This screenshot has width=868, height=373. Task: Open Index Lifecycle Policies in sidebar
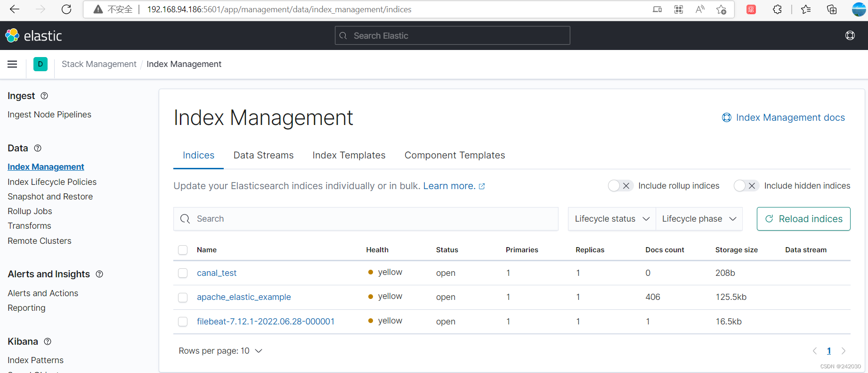(52, 182)
